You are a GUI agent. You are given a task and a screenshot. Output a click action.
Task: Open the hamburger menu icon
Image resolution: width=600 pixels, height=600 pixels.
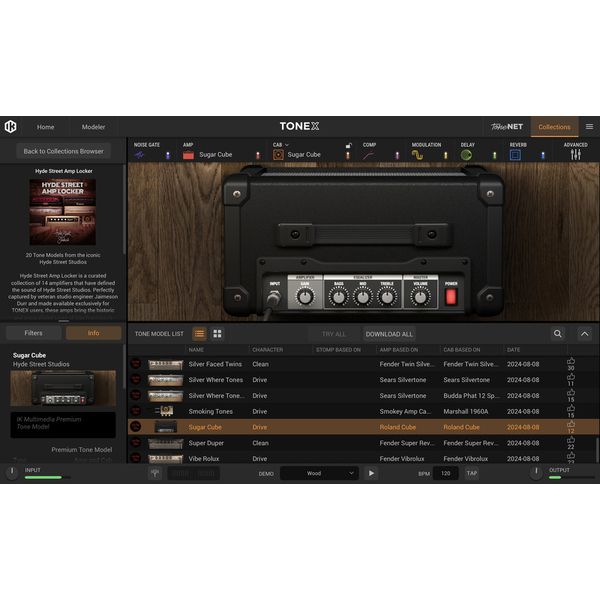pos(589,127)
